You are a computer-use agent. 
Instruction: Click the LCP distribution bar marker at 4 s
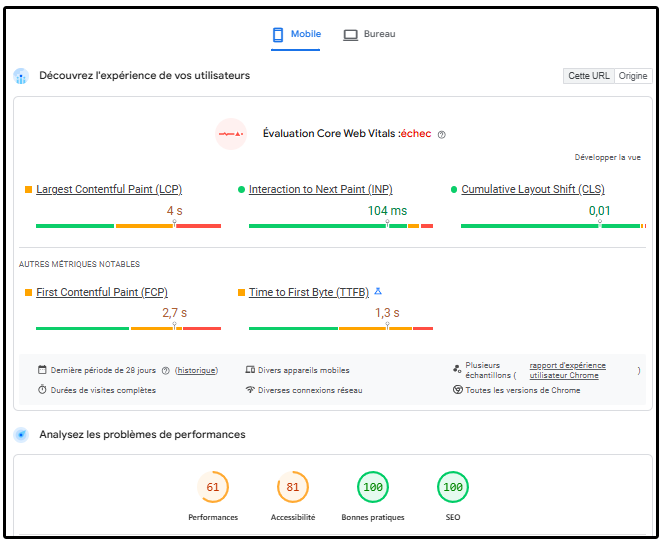[x=175, y=225]
